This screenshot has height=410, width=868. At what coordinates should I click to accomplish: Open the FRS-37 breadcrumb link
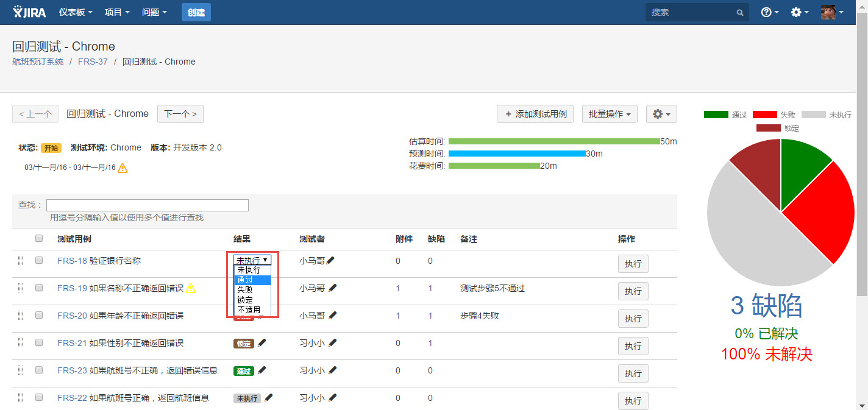coord(93,62)
